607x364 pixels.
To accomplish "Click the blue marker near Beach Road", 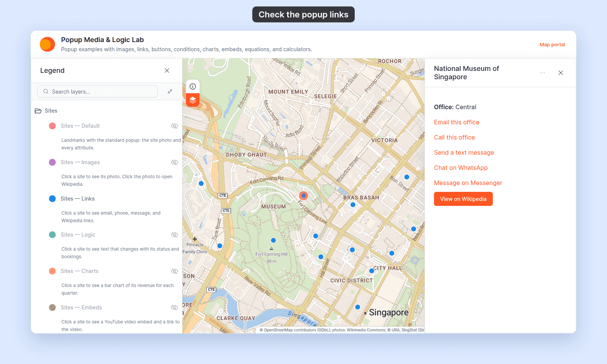I will point(414,229).
